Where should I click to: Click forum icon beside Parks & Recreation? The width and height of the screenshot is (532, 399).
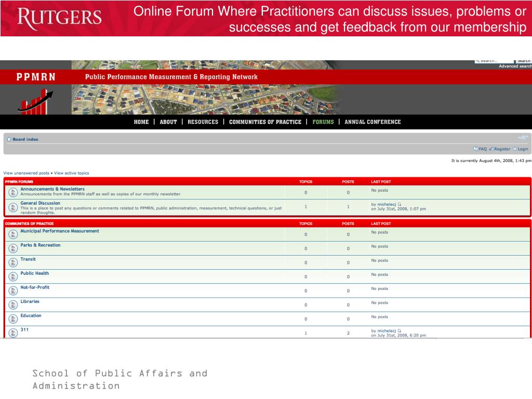click(x=13, y=249)
